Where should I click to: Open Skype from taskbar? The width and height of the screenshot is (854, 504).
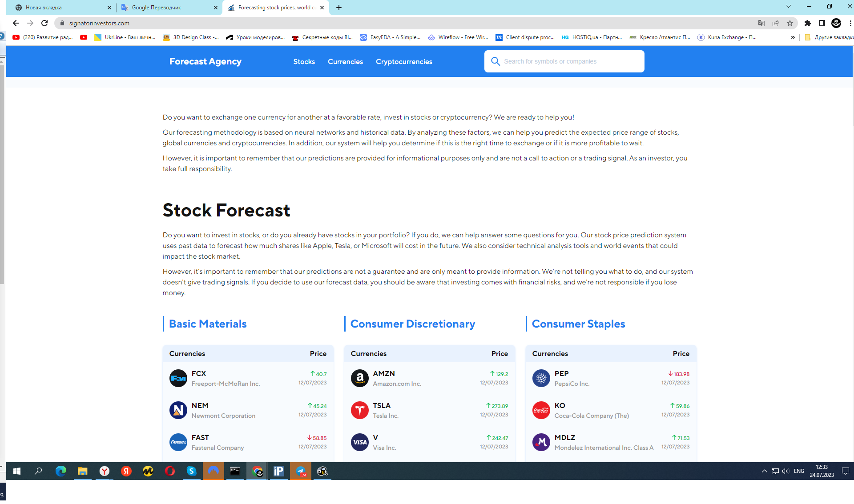click(x=191, y=471)
